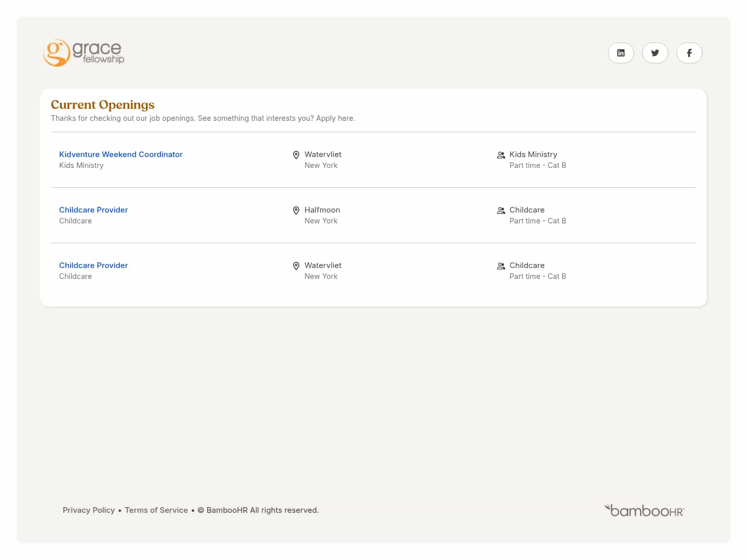The height and width of the screenshot is (560, 747).
Task: Click the Grace Fellowship logo
Action: coord(84,53)
